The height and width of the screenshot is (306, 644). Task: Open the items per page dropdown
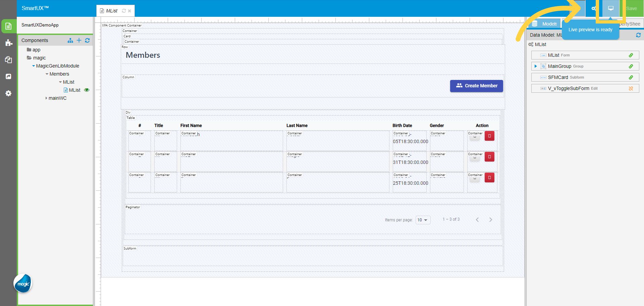point(423,220)
